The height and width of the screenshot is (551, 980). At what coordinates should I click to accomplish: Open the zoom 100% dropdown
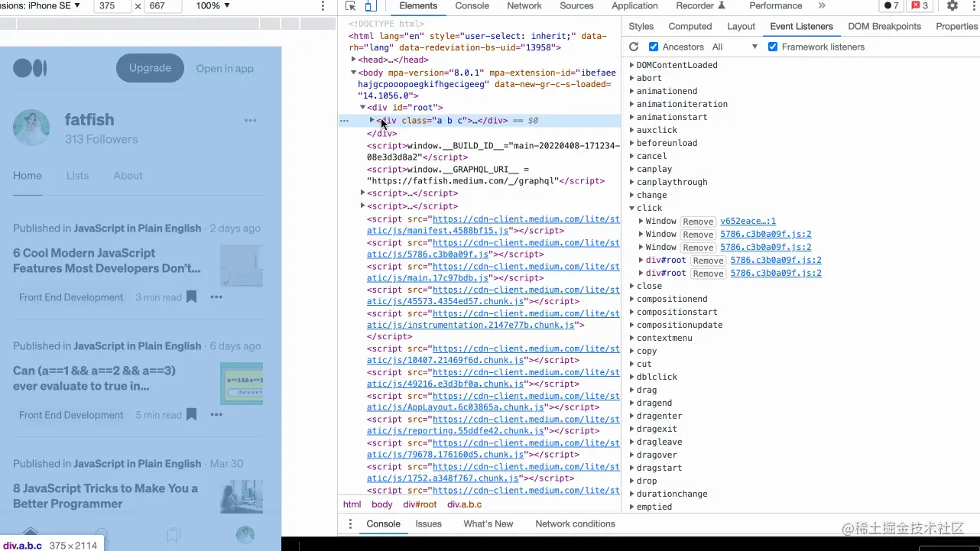click(213, 5)
